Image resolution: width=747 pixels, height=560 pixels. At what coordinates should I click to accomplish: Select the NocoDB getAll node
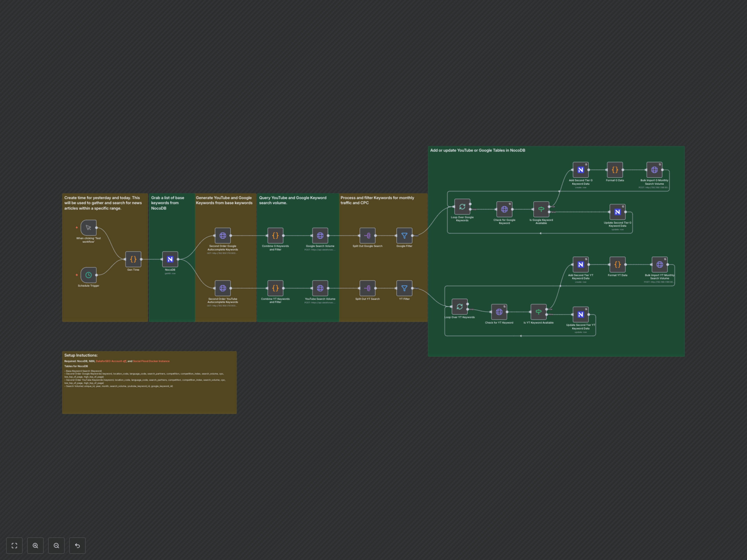170,259
